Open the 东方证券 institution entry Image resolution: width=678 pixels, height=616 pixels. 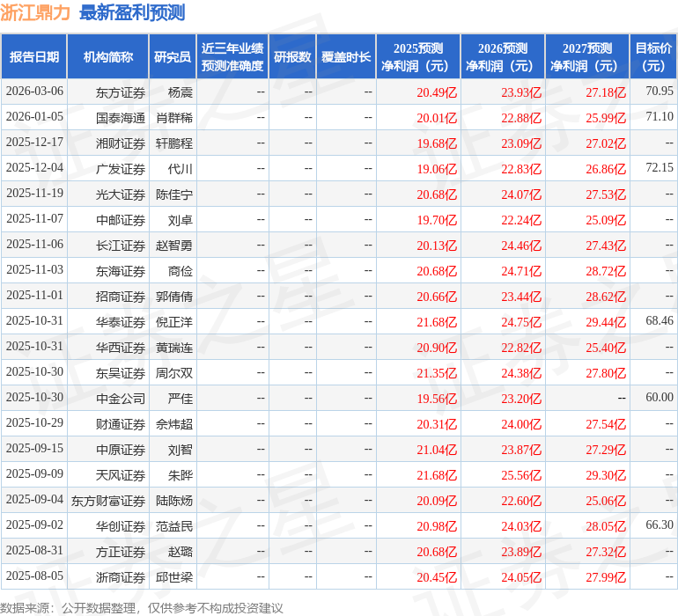[121, 92]
